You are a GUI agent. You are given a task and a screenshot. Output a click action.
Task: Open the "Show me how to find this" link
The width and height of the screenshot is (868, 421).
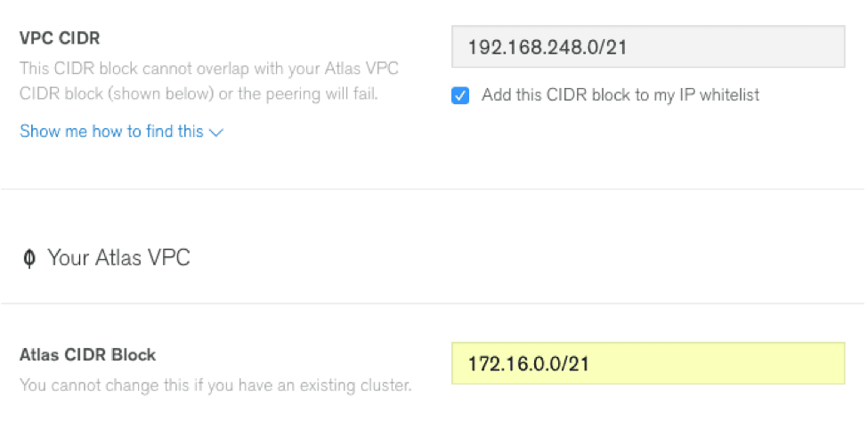coord(111,132)
